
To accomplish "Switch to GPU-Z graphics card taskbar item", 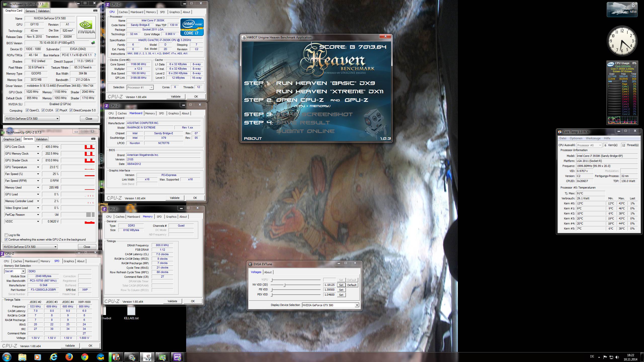I will 162,357.
